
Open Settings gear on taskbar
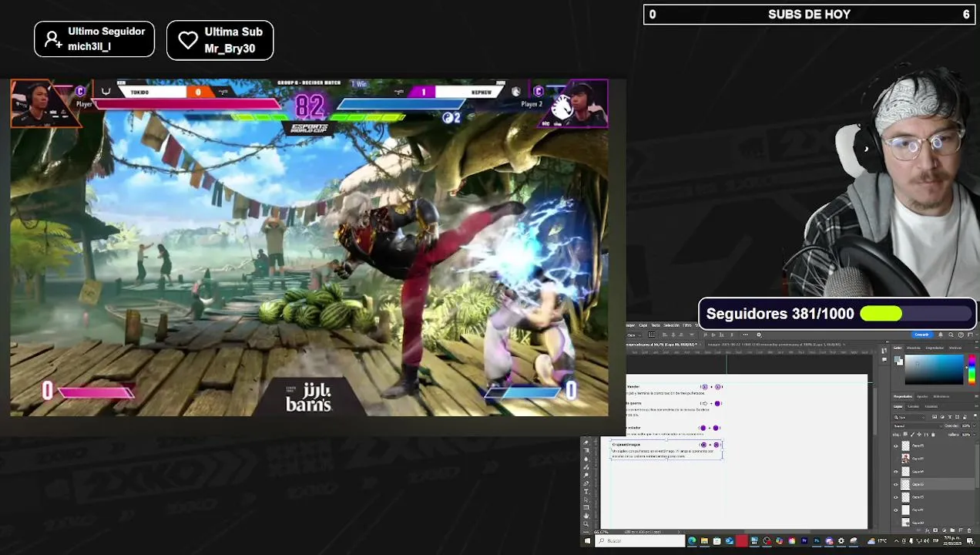841,540
